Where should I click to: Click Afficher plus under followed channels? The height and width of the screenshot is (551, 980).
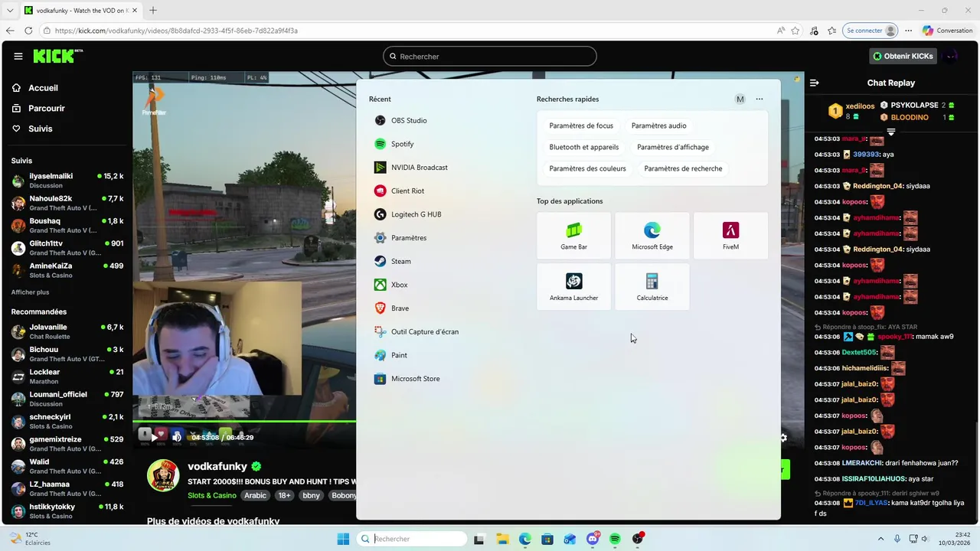tap(30, 292)
